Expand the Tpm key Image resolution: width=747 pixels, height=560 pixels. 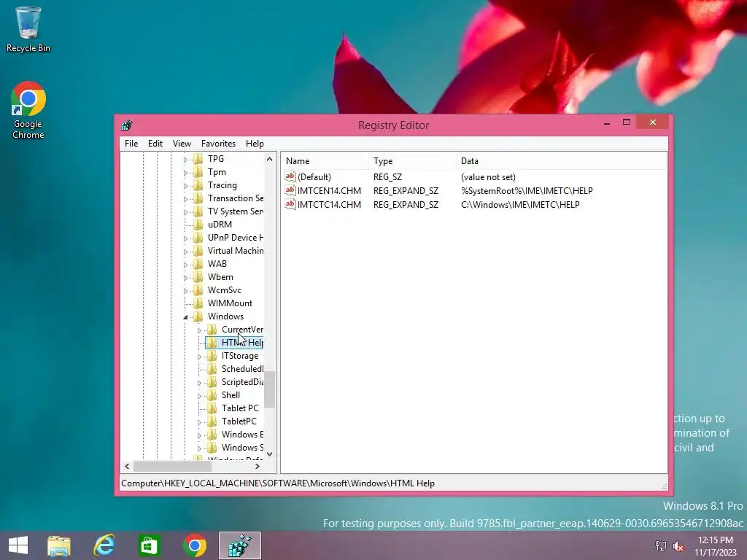tap(186, 173)
